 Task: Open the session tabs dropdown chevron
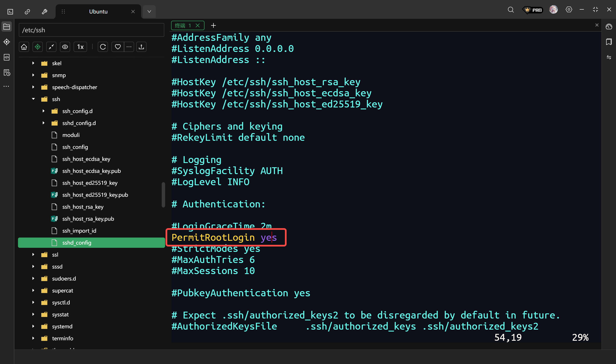[x=149, y=12]
